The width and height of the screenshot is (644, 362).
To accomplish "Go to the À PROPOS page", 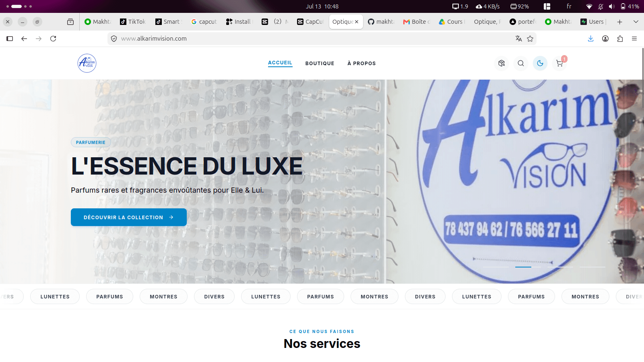I will (361, 63).
